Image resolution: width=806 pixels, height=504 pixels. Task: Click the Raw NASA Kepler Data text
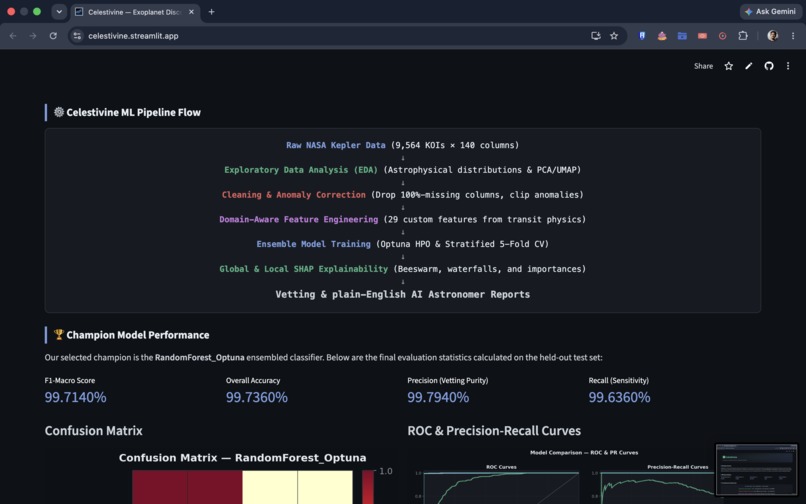click(336, 145)
